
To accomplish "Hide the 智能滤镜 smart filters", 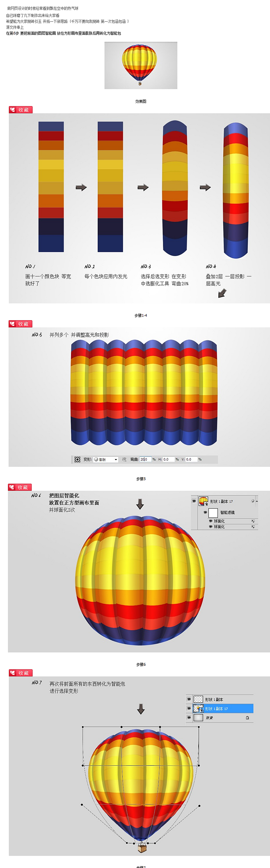I will pyautogui.click(x=205, y=512).
